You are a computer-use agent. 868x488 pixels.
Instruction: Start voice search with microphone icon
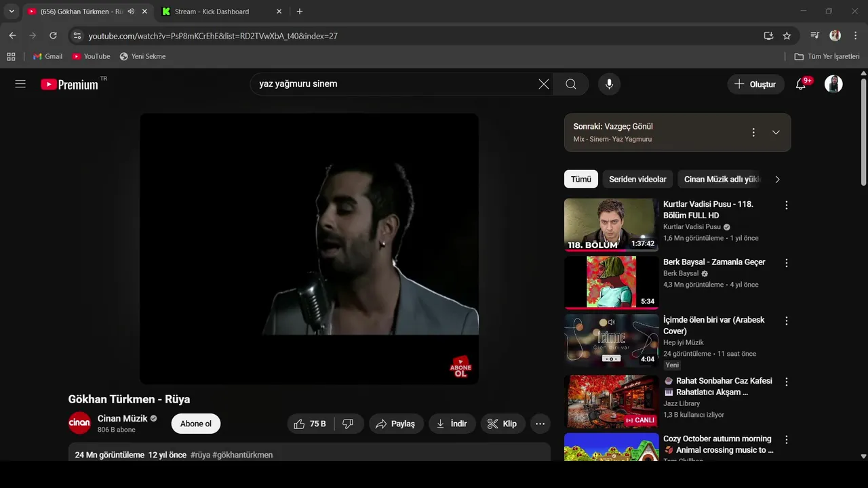(609, 84)
